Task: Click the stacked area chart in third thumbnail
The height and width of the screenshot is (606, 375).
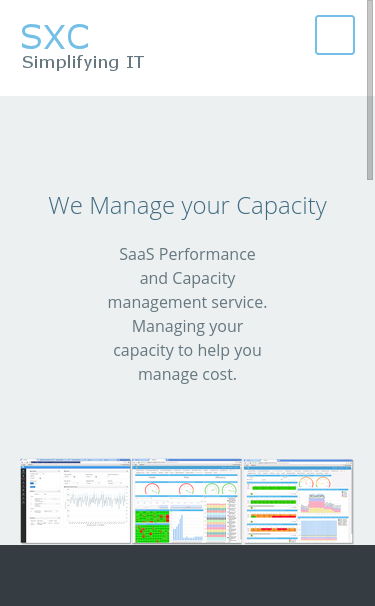Action: coord(321,502)
